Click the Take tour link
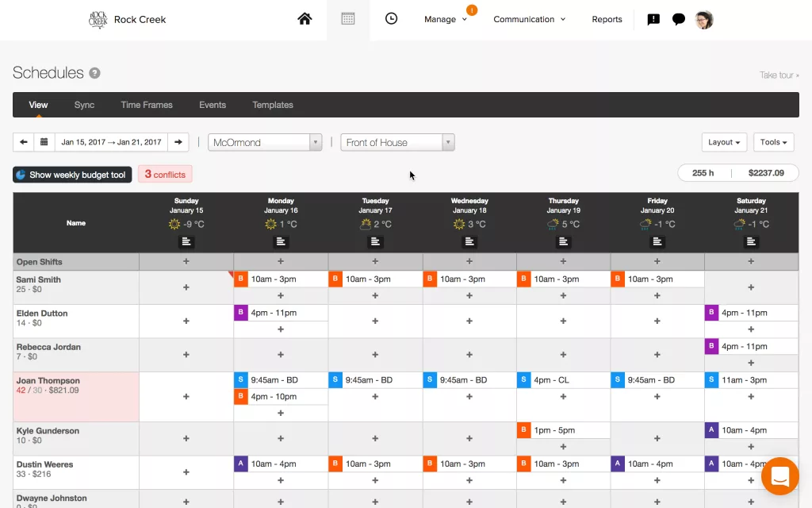The image size is (812, 508). coord(779,75)
